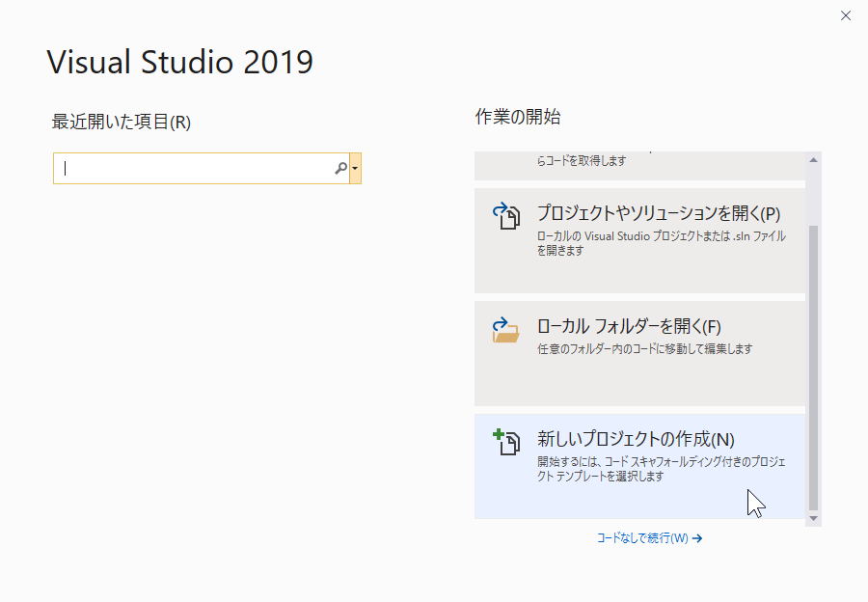The image size is (868, 602).
Task: Close the Visual Studio 2019 start window
Action: click(845, 15)
